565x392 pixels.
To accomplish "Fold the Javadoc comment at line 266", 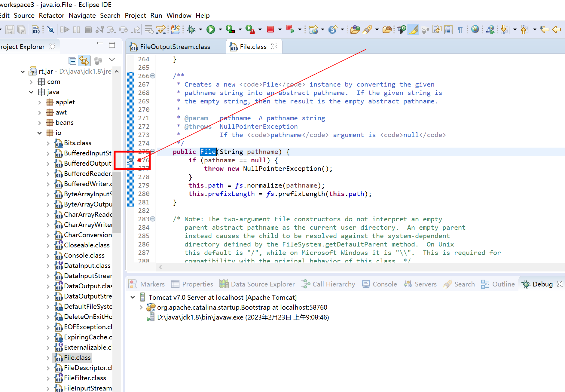I will [153, 76].
